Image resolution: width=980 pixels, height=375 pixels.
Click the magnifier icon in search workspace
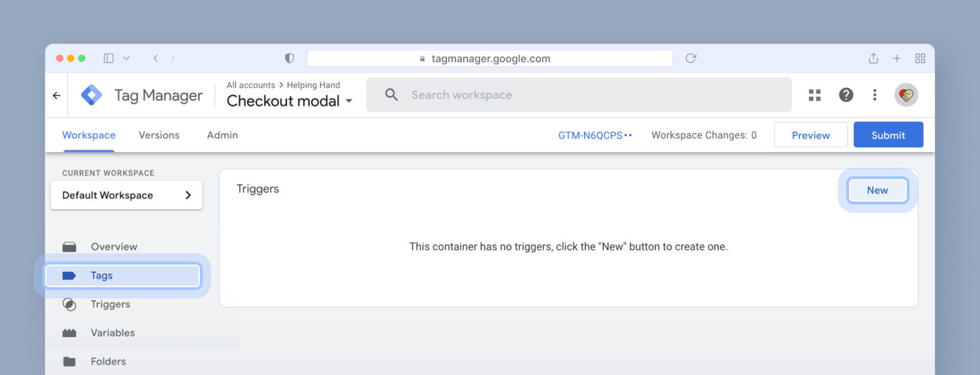tap(391, 95)
